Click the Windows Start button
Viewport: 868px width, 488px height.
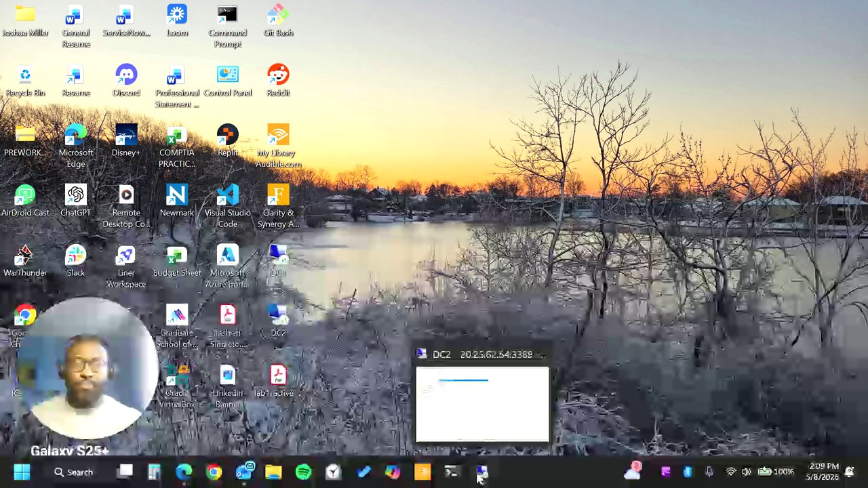[x=22, y=472]
